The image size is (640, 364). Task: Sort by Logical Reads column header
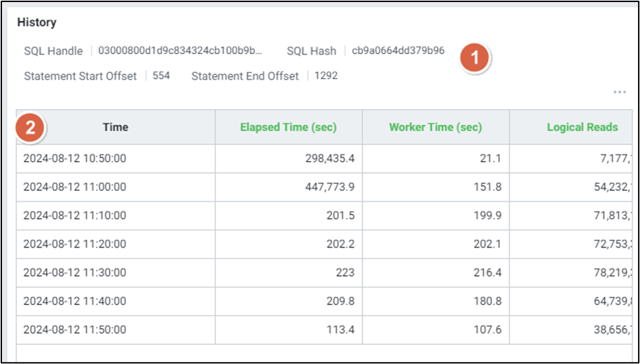pos(582,127)
